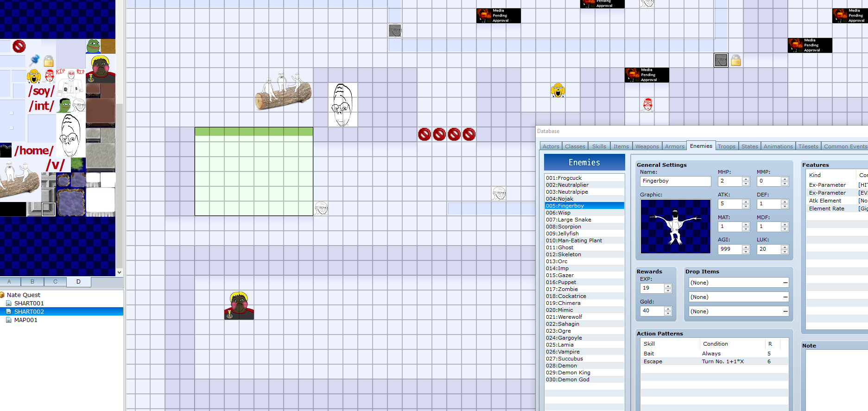Increase the Gold reward with the up arrow
Viewport: 868px width, 411px height.
pos(668,308)
